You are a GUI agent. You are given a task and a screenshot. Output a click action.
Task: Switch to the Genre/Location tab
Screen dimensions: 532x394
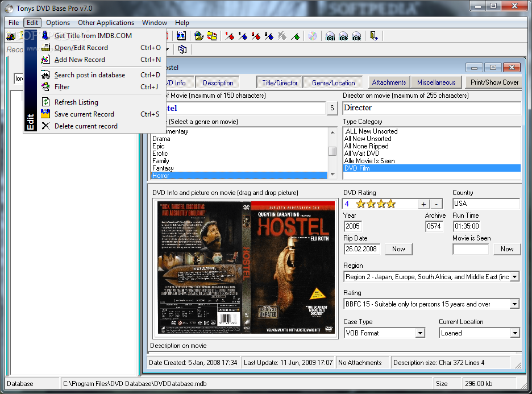click(333, 83)
